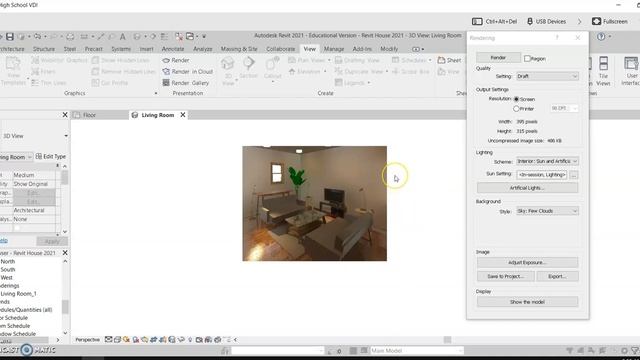This screenshot has height=360, width=640.
Task: Switch to the Floor view tab
Action: [x=89, y=115]
